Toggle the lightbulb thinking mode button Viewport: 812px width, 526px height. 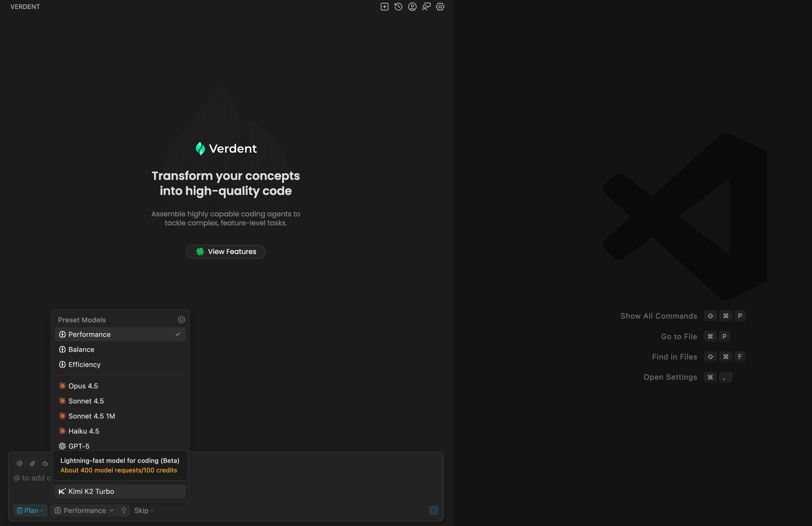tap(123, 510)
